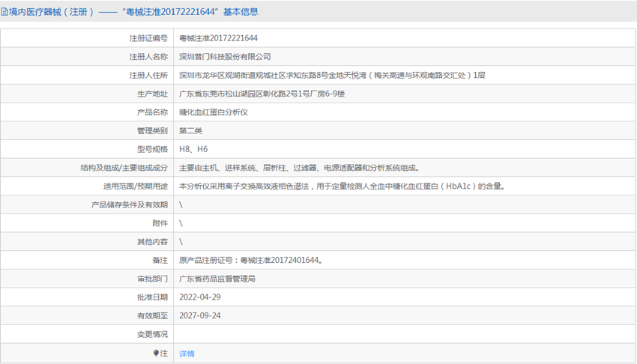Click the 结构及组成/主要组成成分 label

pos(124,168)
